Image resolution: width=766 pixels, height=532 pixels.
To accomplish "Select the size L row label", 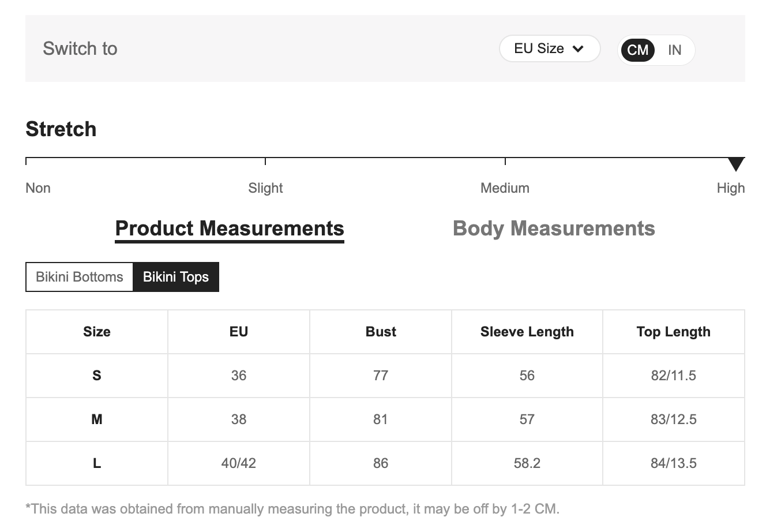I will 97,463.
